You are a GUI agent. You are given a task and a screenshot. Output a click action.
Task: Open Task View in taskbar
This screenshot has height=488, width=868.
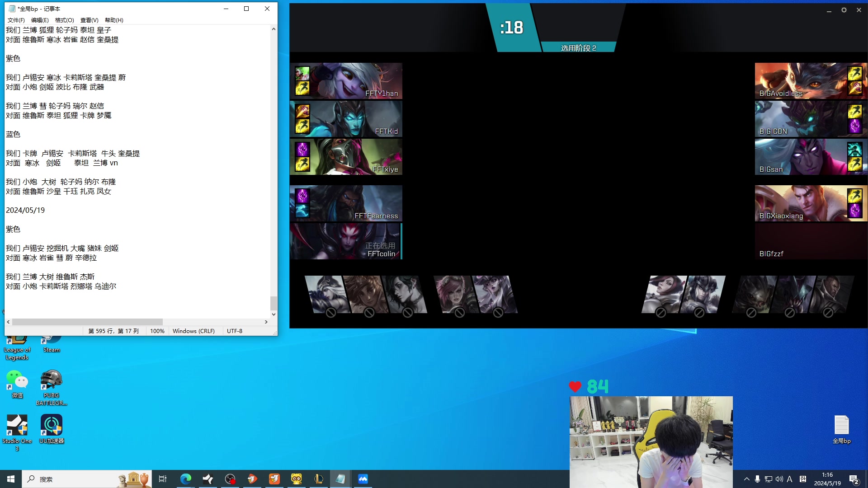click(x=163, y=479)
